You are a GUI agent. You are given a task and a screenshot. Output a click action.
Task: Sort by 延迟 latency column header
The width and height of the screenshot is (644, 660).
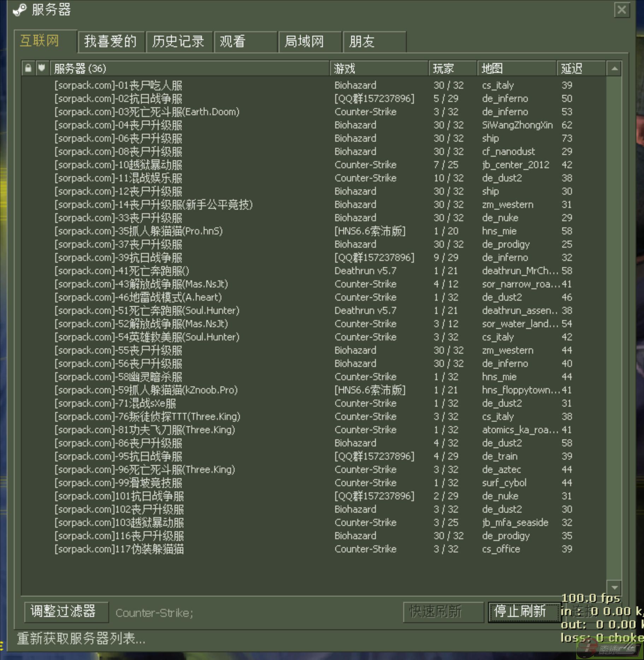581,68
